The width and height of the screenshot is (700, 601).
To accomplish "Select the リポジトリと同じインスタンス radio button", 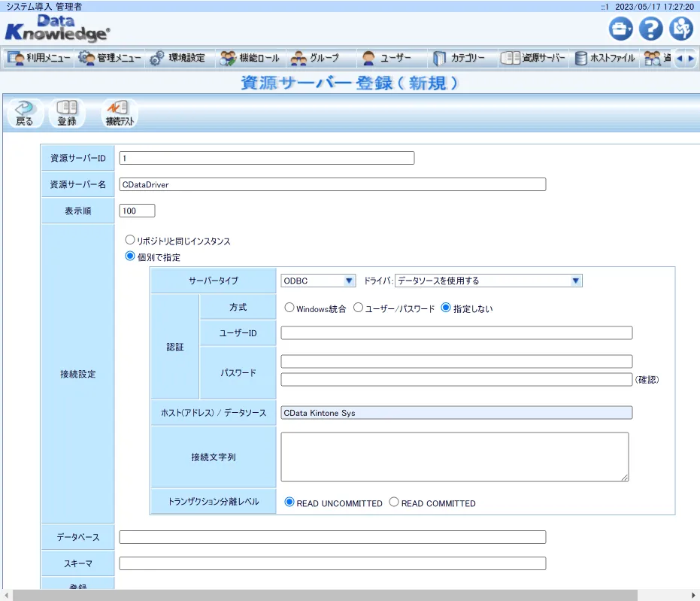I will pos(129,240).
